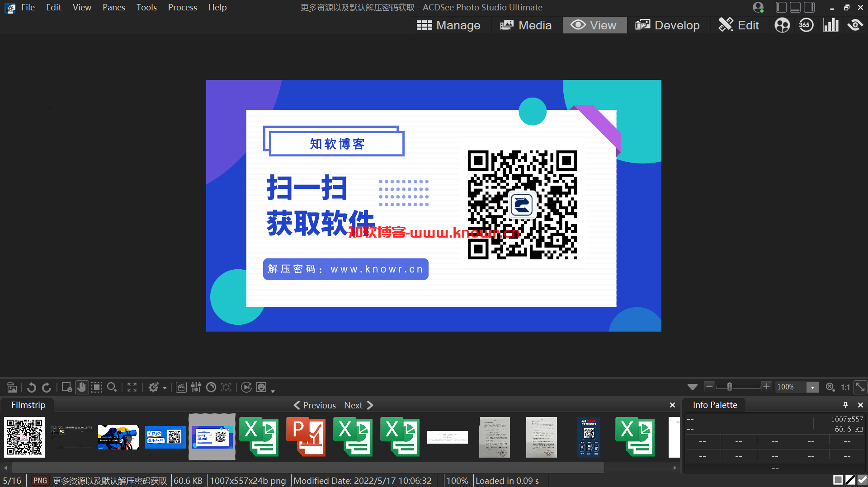Rotate image left (counterclockwise)
Screen dimensions: 868x487
(x=31, y=387)
